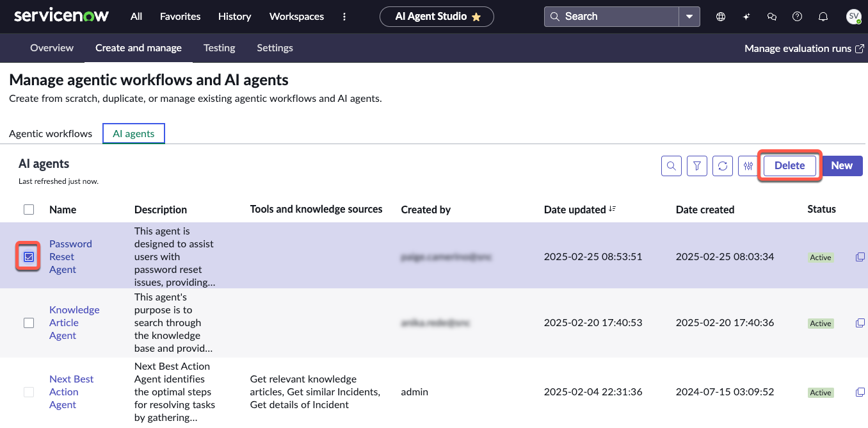Image resolution: width=868 pixels, height=428 pixels.
Task: Select the AI agents tab
Action: [134, 133]
